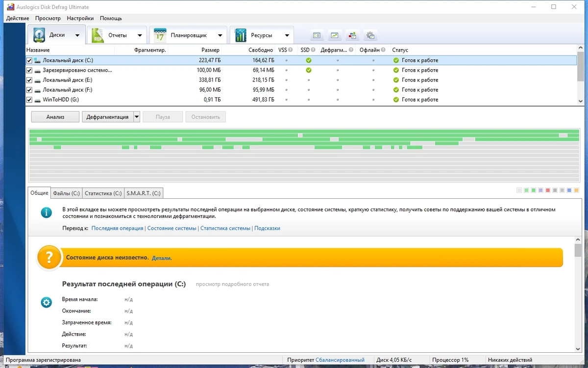The width and height of the screenshot is (588, 368).
Task: Click the drive icon of Локальный диск (E:)
Action: 37,80
